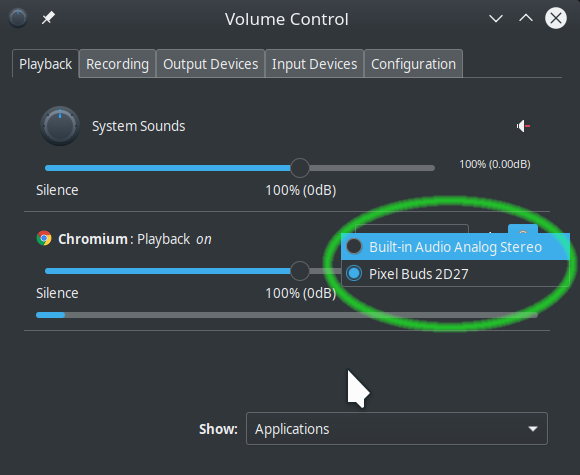
Task: Switch to the Output Devices tab
Action: (210, 64)
